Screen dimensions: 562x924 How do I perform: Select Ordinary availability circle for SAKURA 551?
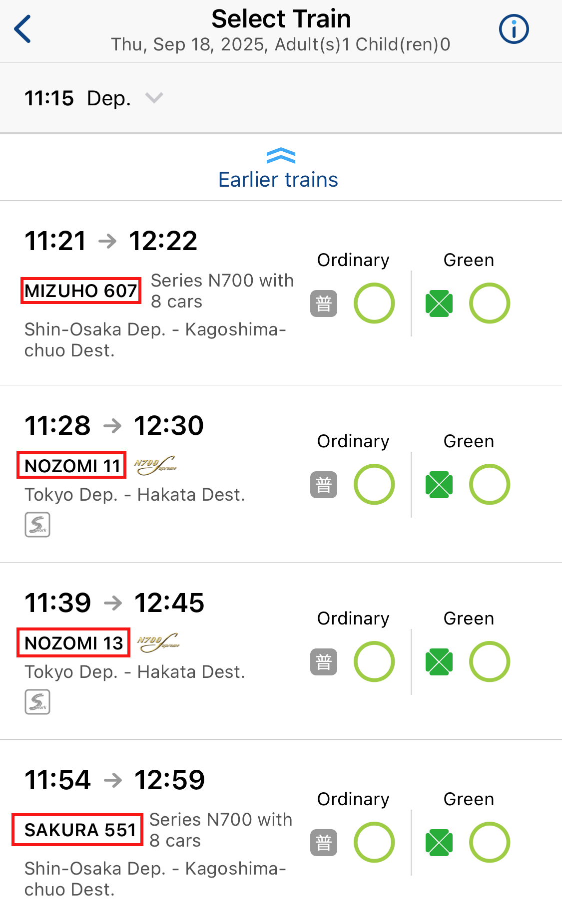pos(374,842)
